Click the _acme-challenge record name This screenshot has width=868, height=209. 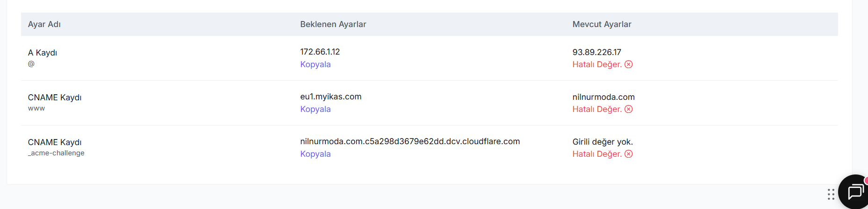pos(56,153)
